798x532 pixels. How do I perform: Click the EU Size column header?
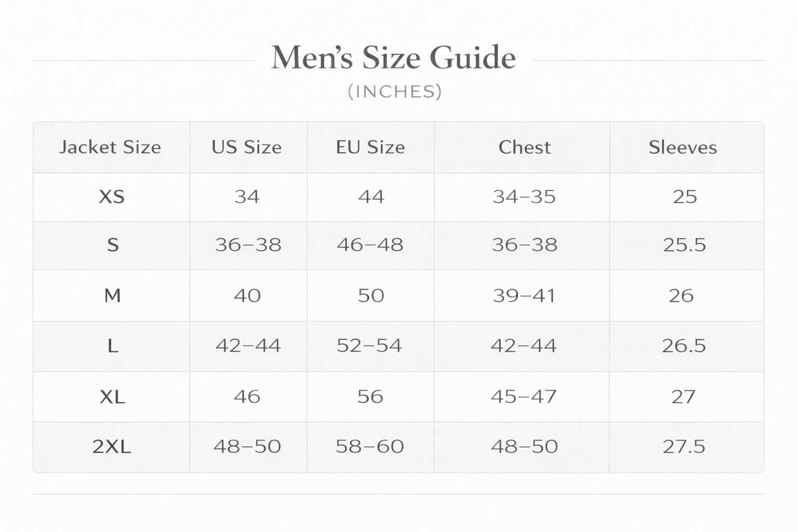point(370,148)
